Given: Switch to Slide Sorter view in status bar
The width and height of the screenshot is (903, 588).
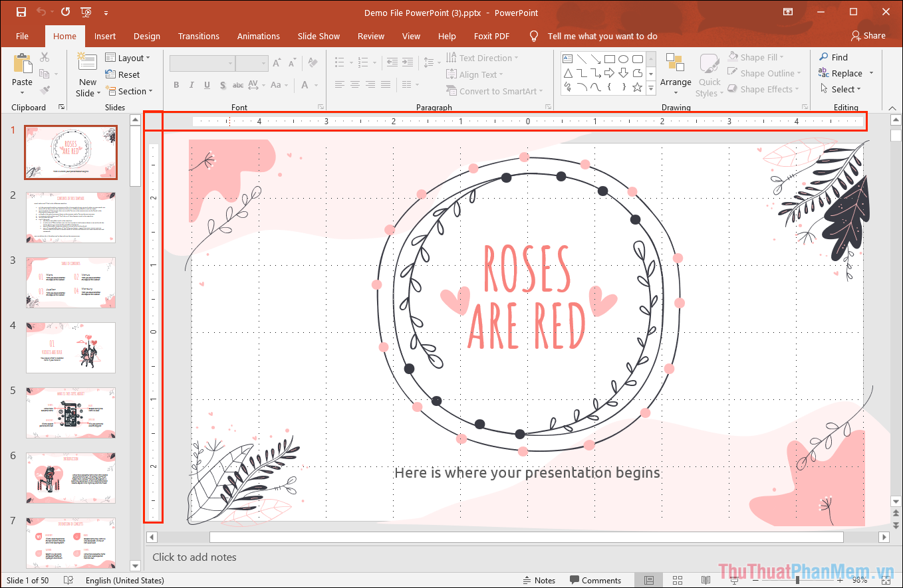Looking at the screenshot, I should point(677,580).
